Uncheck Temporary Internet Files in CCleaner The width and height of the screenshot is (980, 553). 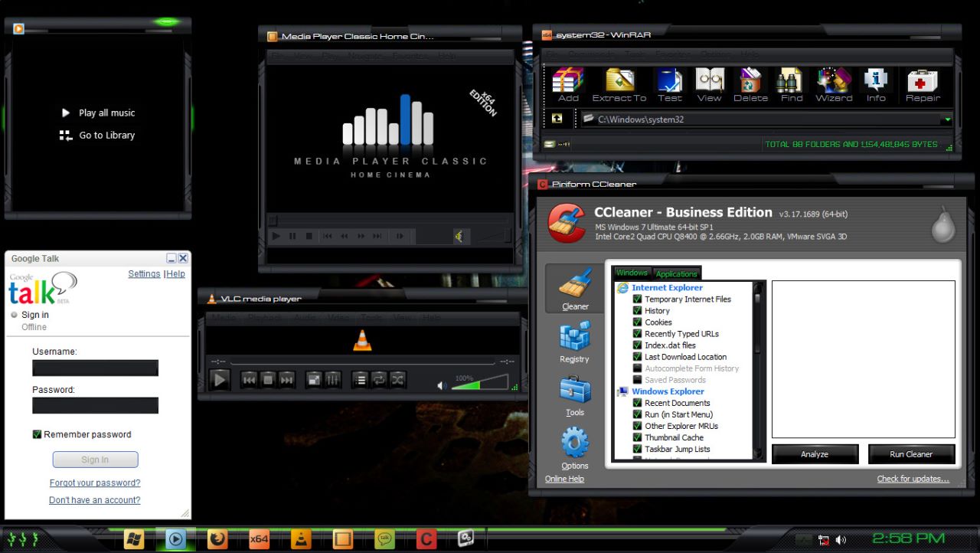pyautogui.click(x=637, y=299)
